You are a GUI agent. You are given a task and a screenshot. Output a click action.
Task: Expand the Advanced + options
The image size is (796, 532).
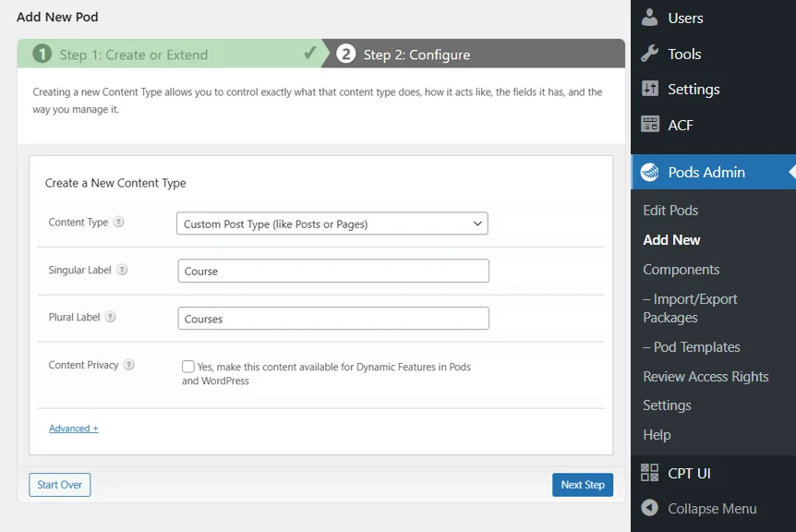pos(74,429)
